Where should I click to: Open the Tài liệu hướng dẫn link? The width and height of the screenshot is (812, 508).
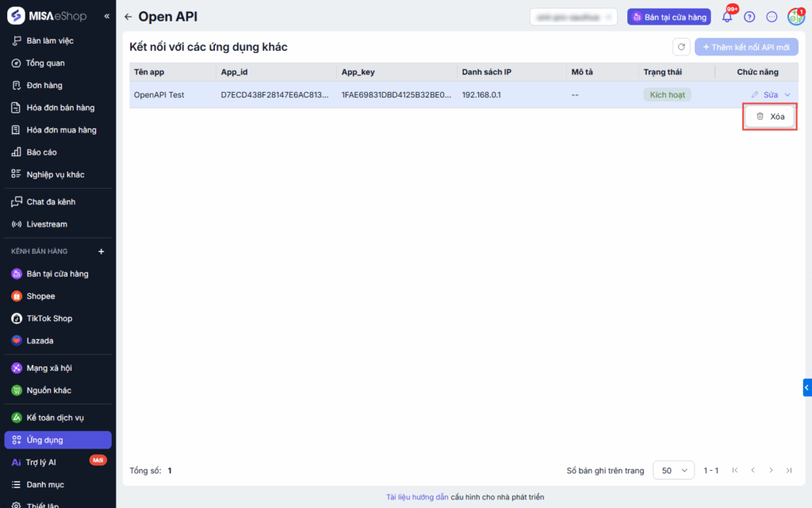[x=417, y=497]
